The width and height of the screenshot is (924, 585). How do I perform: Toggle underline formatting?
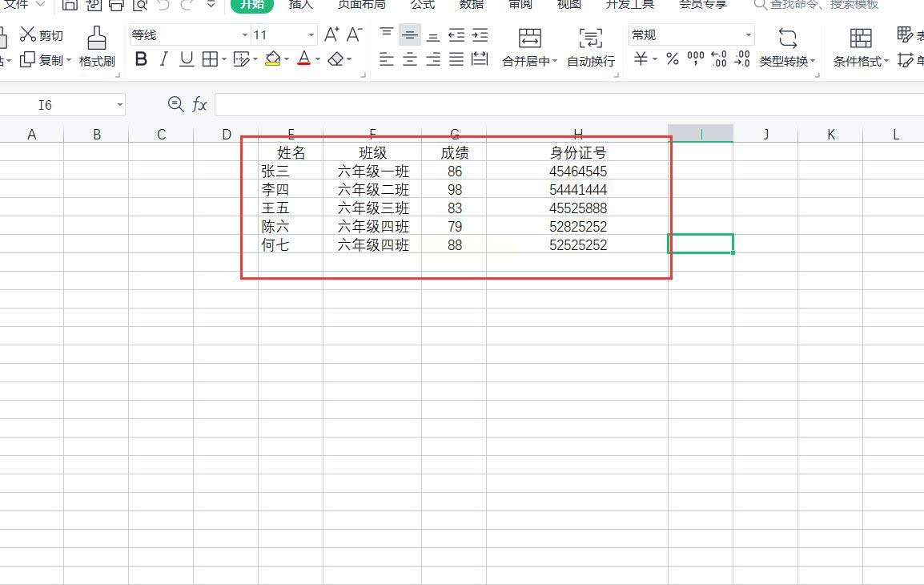[x=187, y=59]
